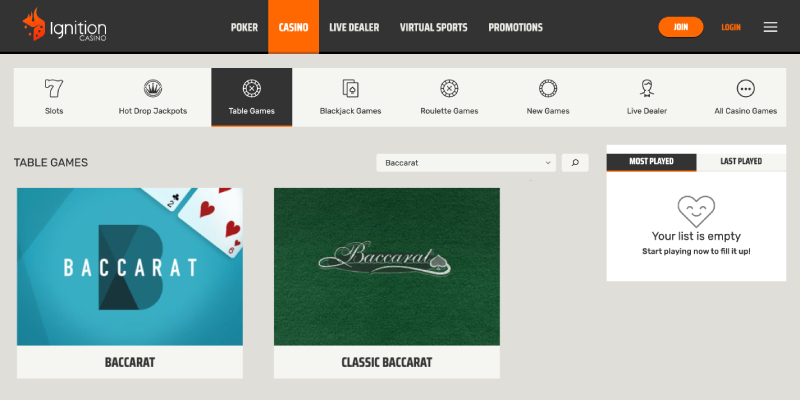Switch to the Last Played tab

click(741, 162)
